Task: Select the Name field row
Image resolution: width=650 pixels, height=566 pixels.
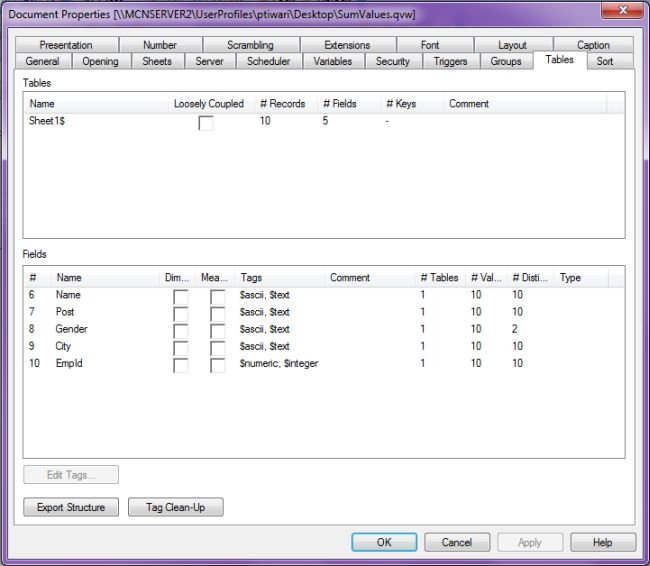Action: pos(323,295)
